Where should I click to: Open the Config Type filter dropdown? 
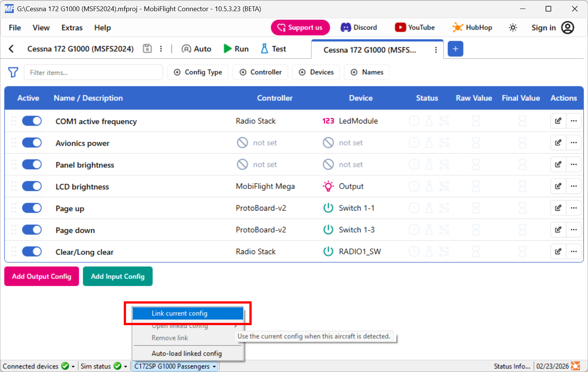pos(198,72)
